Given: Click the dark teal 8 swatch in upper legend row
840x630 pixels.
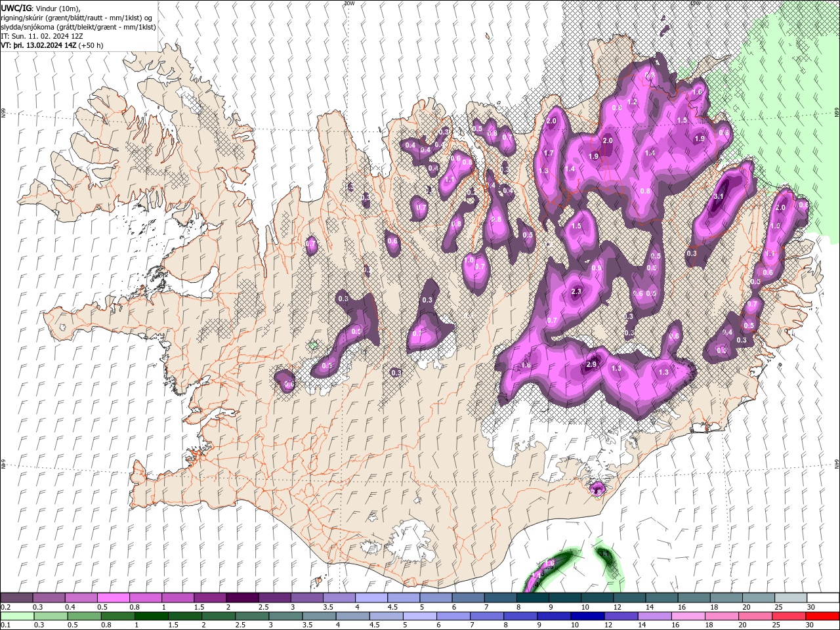Looking at the screenshot, I should tap(532, 598).
